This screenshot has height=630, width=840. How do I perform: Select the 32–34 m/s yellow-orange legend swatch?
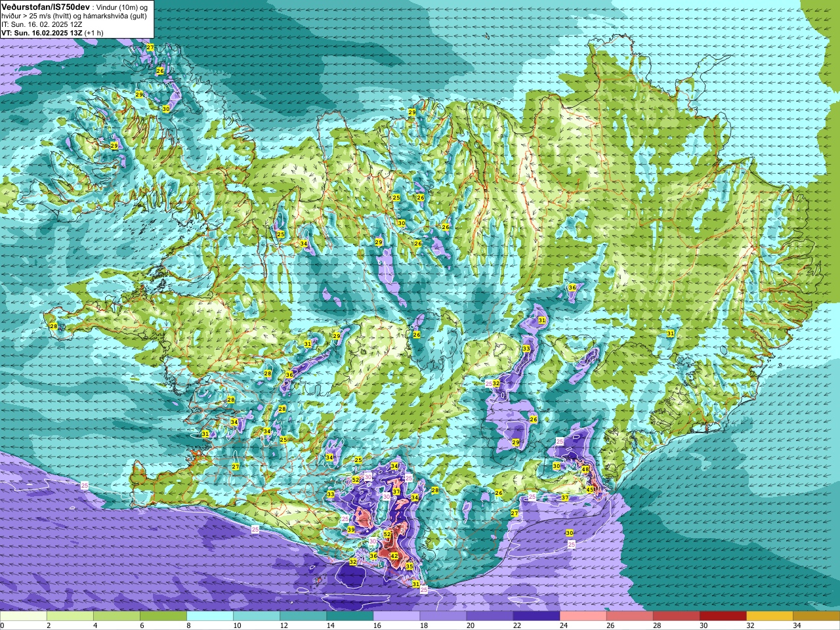point(769,616)
